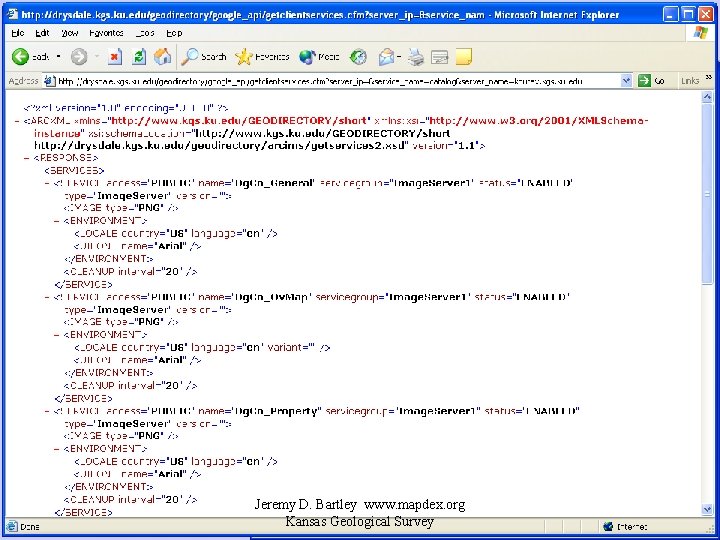The height and width of the screenshot is (540, 720).
Task: Click the Internet zone globe in status bar
Action: tap(608, 526)
